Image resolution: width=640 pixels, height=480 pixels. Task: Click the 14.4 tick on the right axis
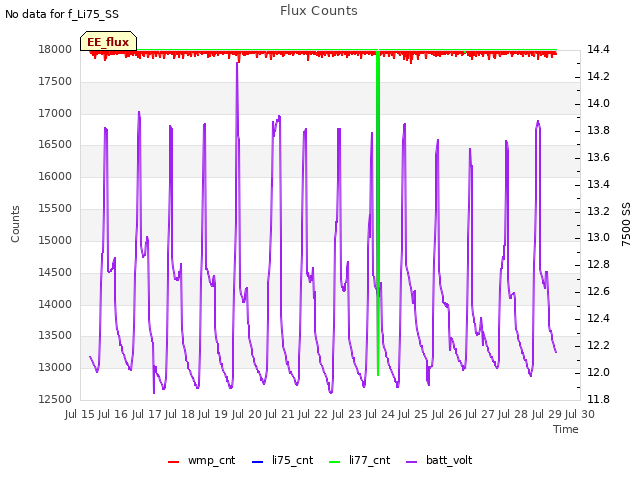tap(598, 49)
